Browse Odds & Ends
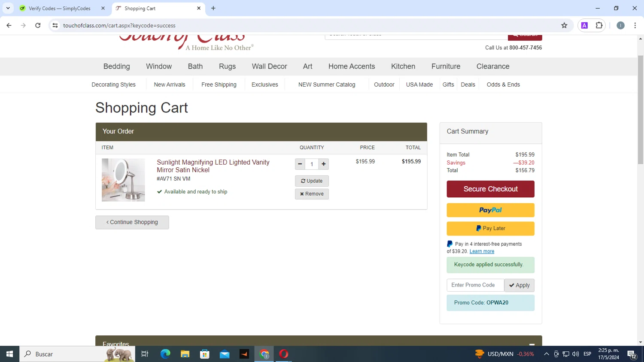The height and width of the screenshot is (362, 644). coord(503,84)
